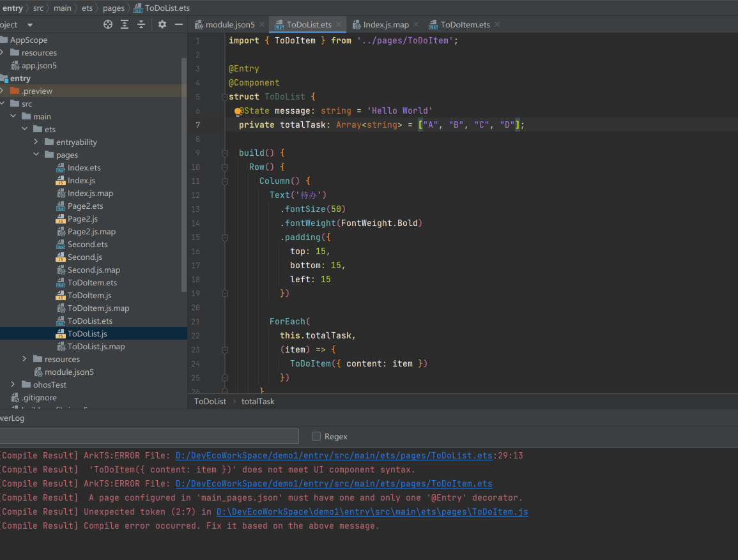Click totalTask in the editor breadcrumb bar
Viewport: 738px width, 560px height.
point(258,401)
